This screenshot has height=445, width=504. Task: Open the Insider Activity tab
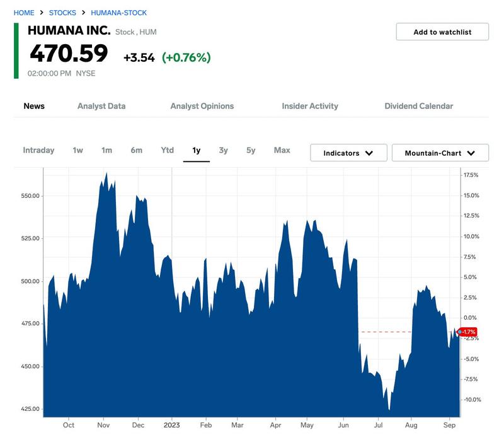tap(310, 106)
